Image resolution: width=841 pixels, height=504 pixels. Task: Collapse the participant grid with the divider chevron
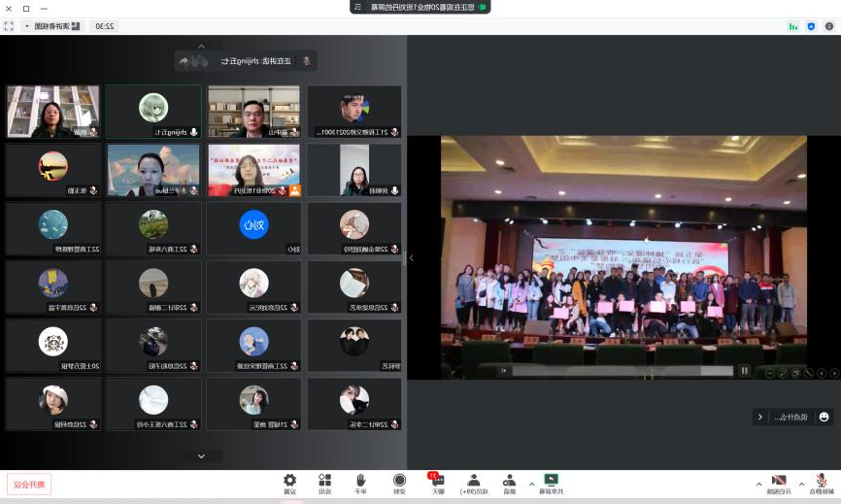[x=411, y=258]
